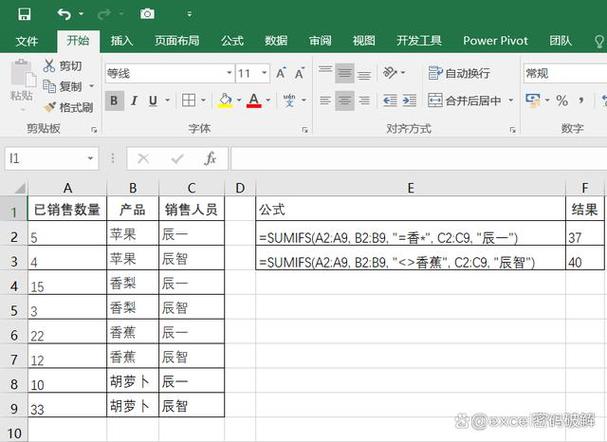Switch to the 插入 ribbon tab
The width and height of the screenshot is (607, 442).
(122, 41)
